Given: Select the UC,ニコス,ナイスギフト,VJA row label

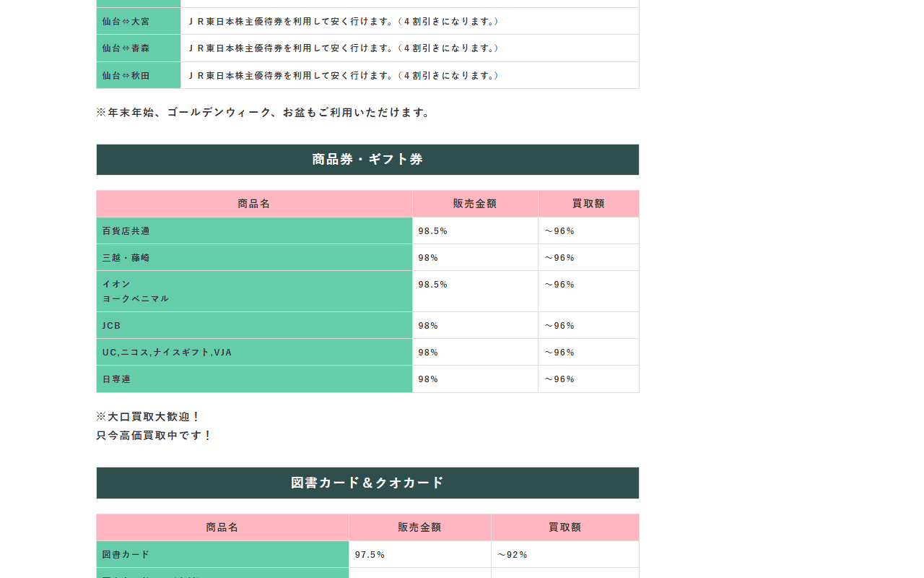Looking at the screenshot, I should (167, 353).
